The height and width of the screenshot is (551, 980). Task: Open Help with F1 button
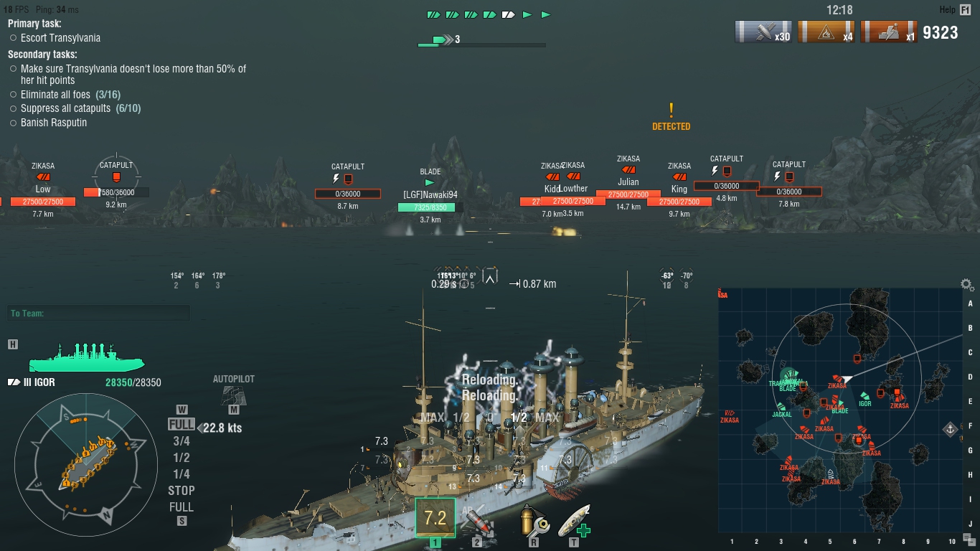pos(965,10)
